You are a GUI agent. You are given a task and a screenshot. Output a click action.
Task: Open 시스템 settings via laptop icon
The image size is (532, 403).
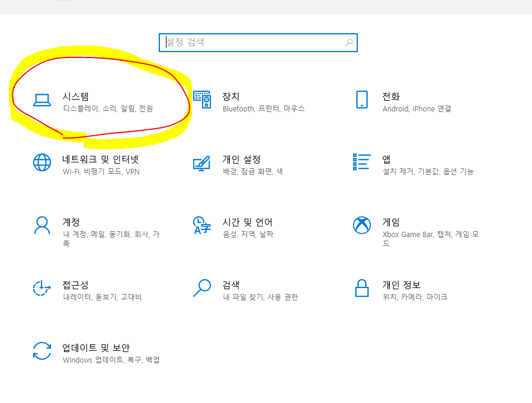[x=41, y=99]
